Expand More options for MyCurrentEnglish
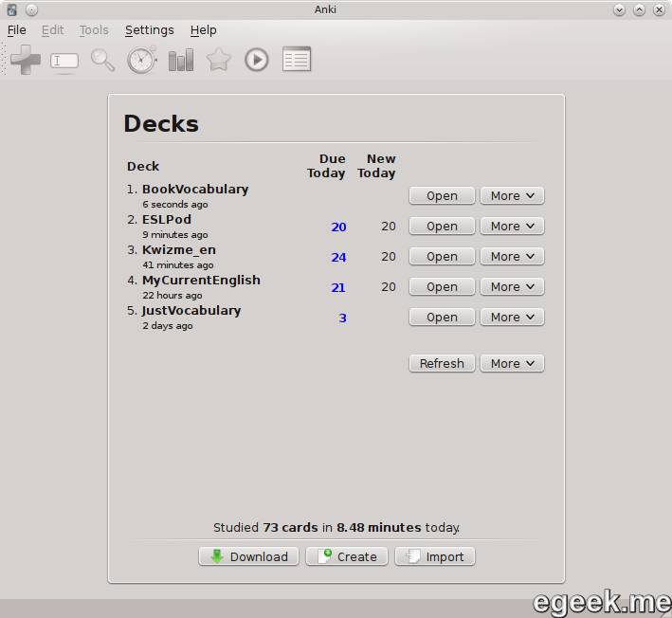Image resolution: width=672 pixels, height=618 pixels. coord(512,286)
